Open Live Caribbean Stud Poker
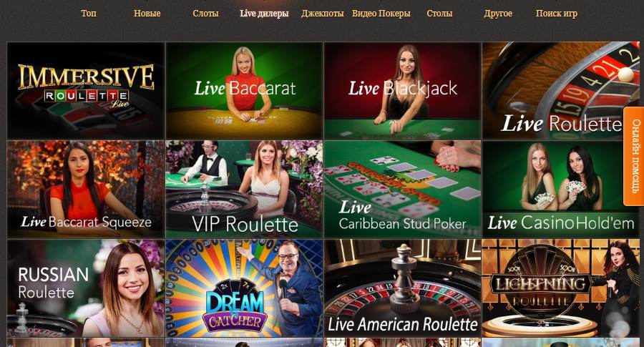Viewport: 644px width, 347px height. pos(402,190)
